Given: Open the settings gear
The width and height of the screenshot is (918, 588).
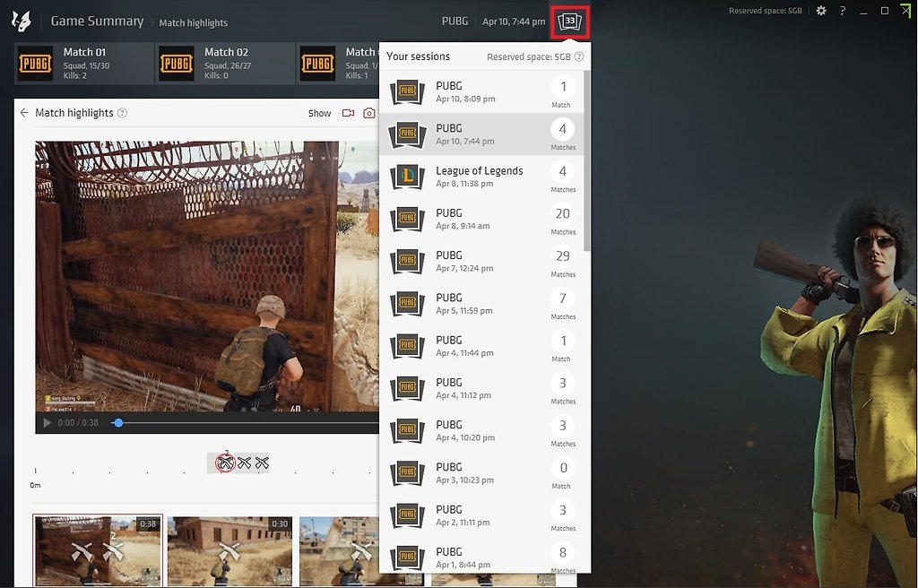Looking at the screenshot, I should (x=821, y=11).
